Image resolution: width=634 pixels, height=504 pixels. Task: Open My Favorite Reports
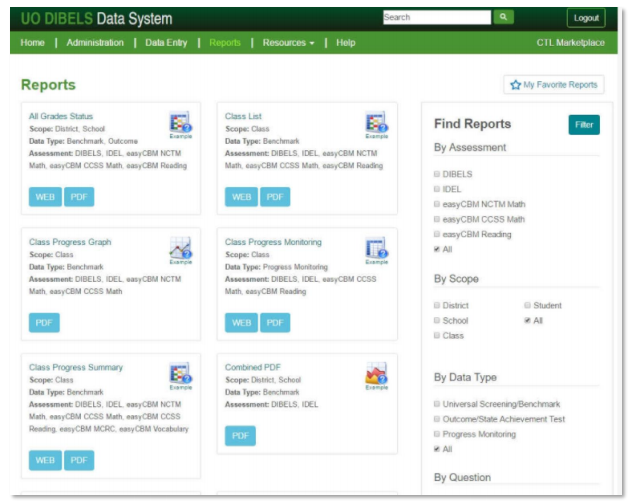pyautogui.click(x=554, y=85)
